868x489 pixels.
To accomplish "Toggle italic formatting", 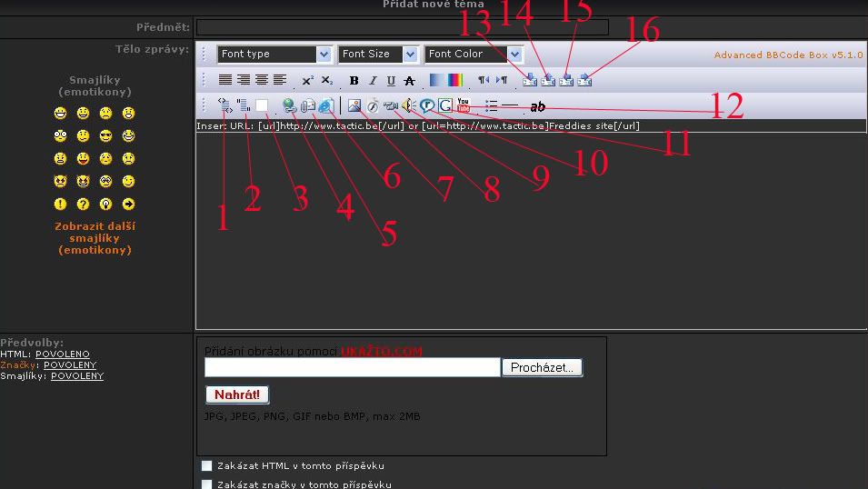I will pos(373,80).
